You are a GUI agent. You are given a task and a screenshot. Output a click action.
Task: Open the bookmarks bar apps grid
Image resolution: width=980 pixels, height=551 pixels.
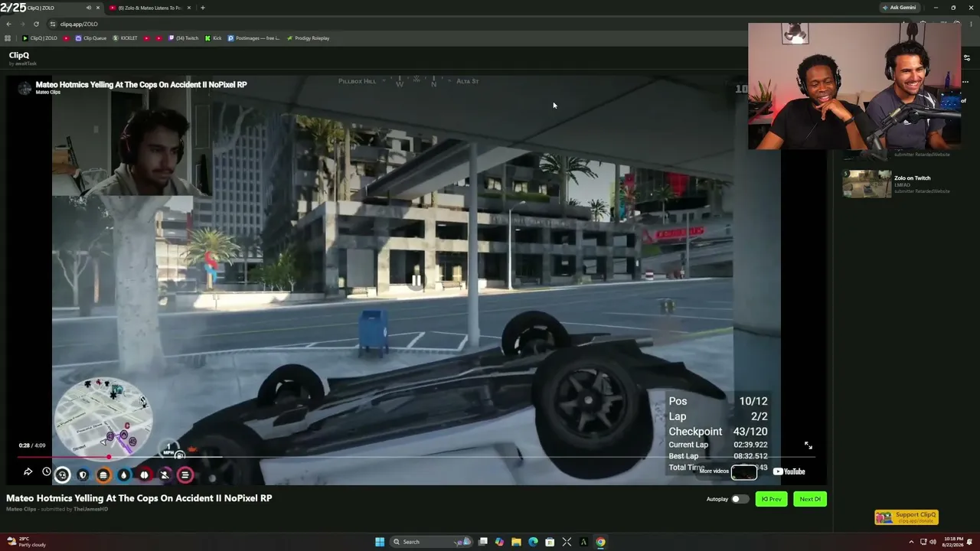[x=8, y=38]
